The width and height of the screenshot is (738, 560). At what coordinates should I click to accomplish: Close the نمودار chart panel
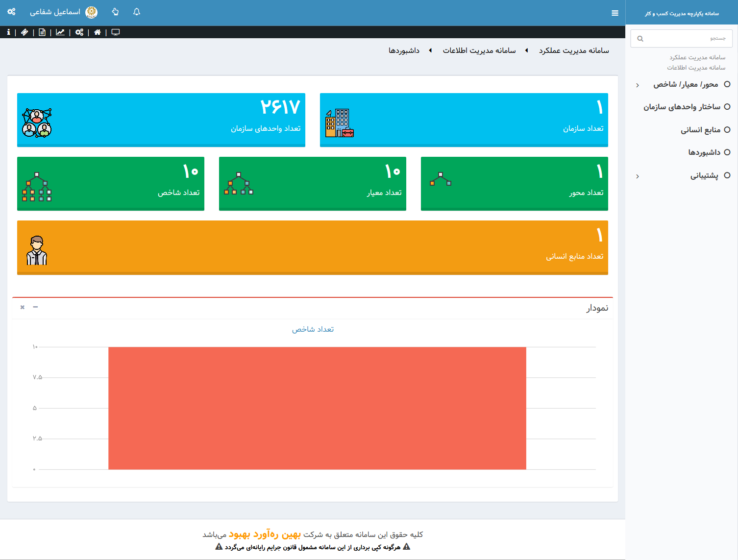(x=23, y=307)
